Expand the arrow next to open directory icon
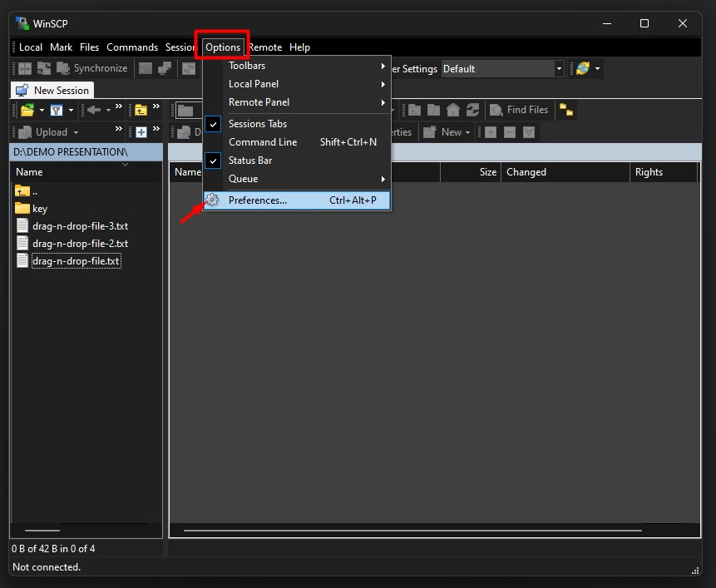 [x=42, y=110]
